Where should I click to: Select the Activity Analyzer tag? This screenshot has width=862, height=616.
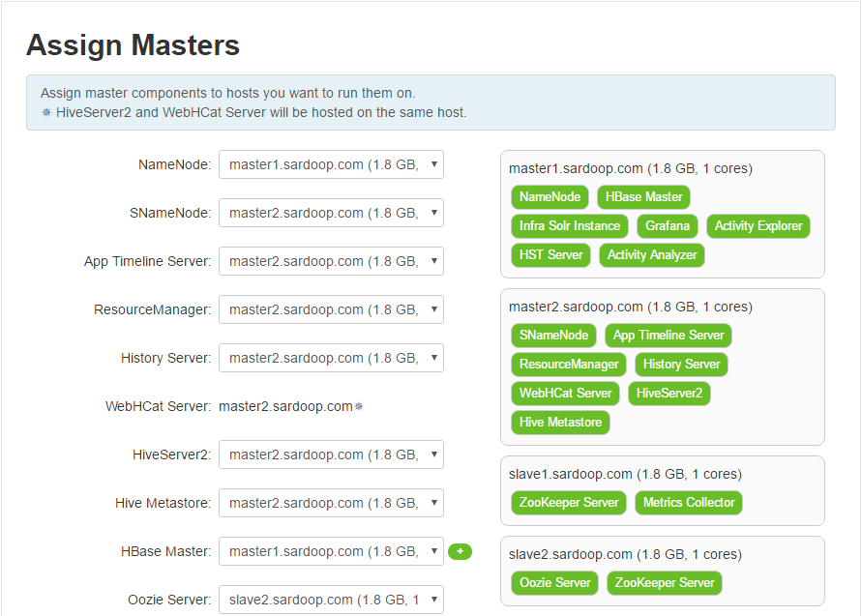coord(652,255)
